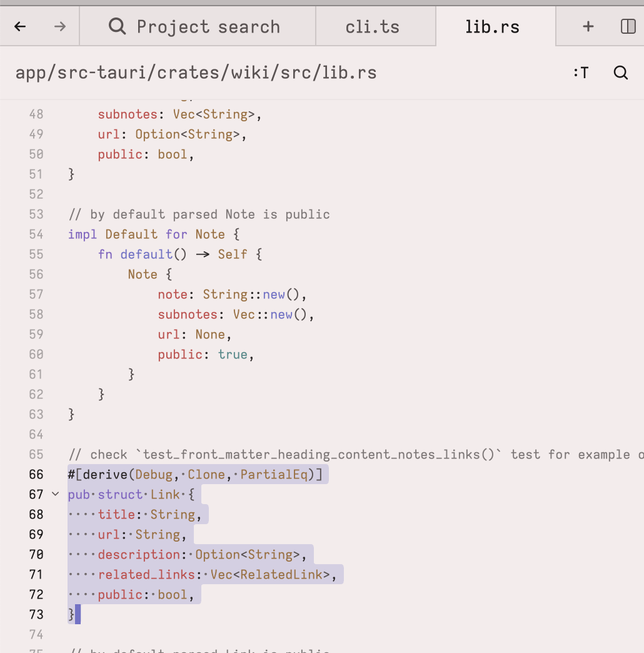Switch to the cli.ts tab
Image resolution: width=644 pixels, height=653 pixels.
click(376, 27)
